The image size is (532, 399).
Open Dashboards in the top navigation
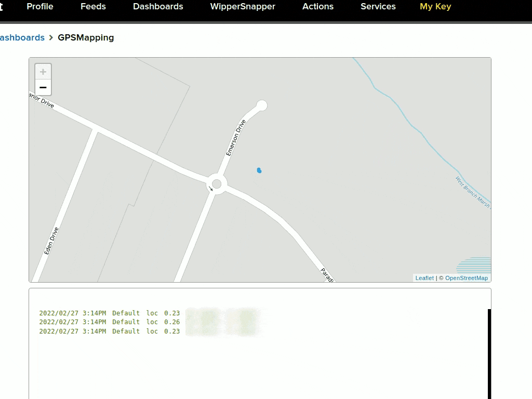coord(158,7)
